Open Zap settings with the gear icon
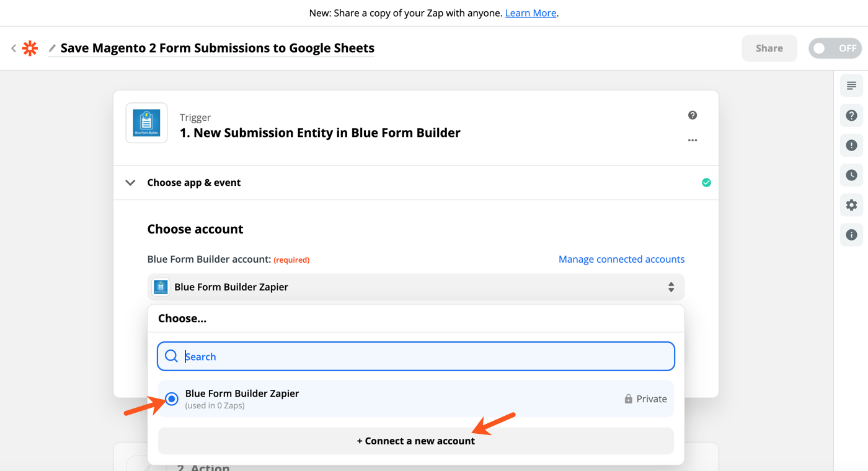Screen dimensions: 868x471 tap(851, 205)
